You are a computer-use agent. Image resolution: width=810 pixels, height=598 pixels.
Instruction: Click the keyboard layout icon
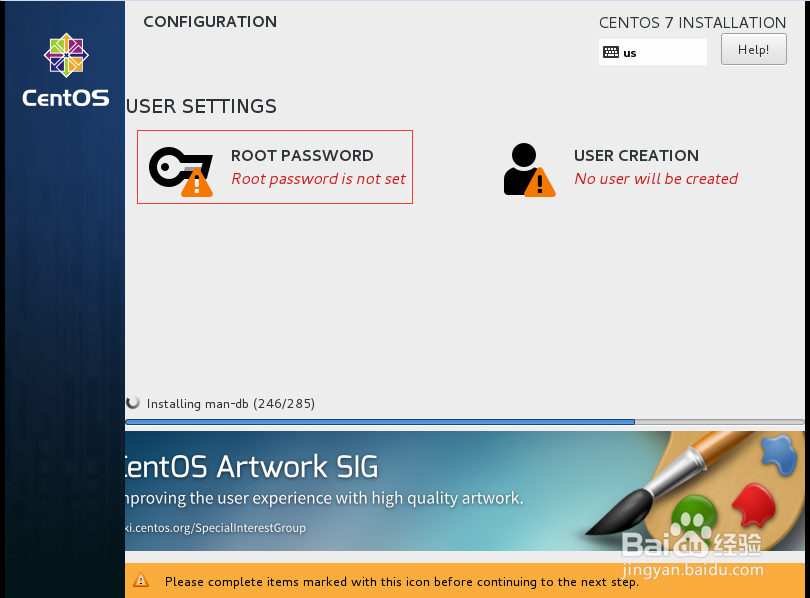[611, 52]
